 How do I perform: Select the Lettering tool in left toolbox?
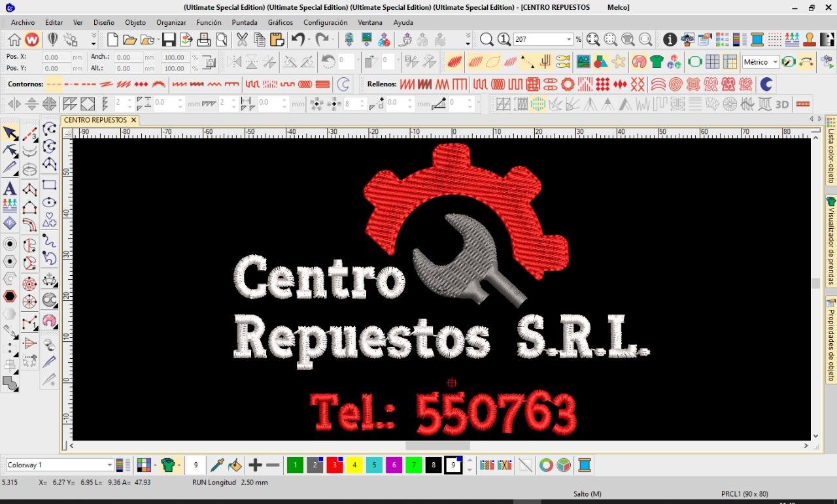tap(10, 189)
